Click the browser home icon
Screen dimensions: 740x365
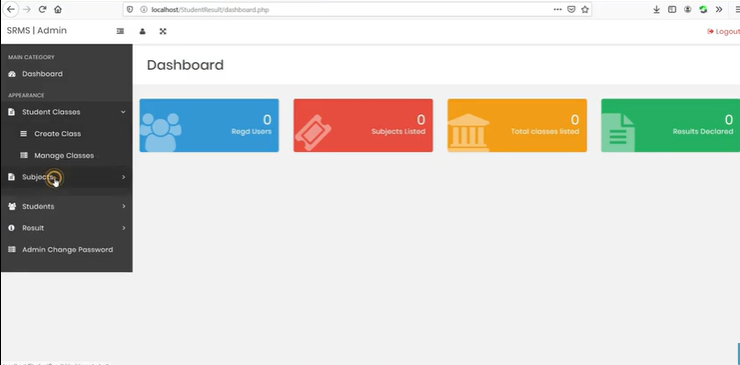[58, 9]
